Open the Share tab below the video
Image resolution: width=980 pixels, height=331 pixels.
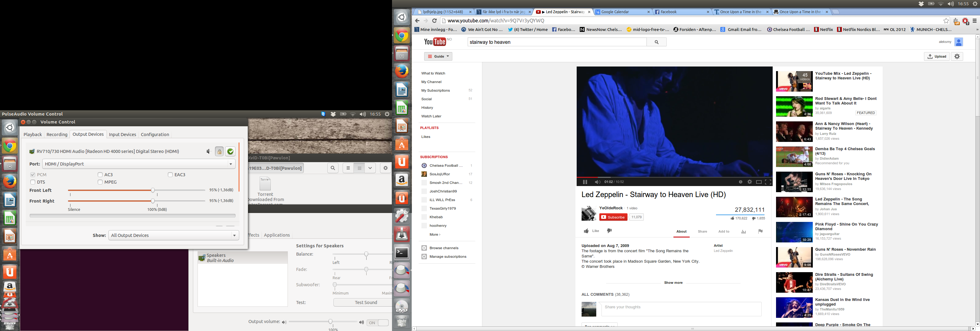pos(702,232)
